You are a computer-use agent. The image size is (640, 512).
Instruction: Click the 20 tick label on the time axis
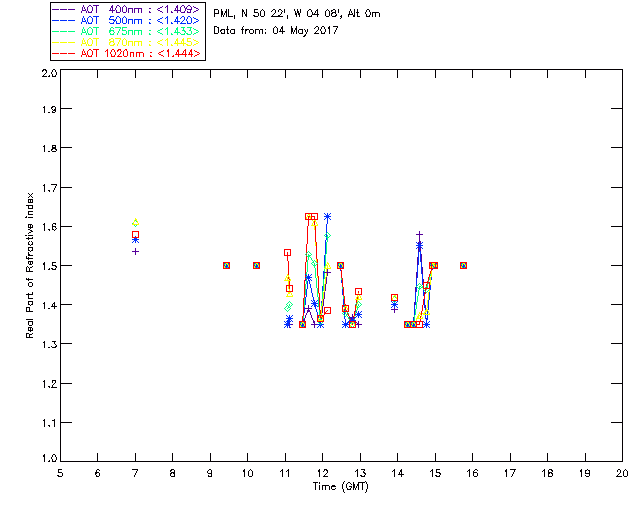pyautogui.click(x=622, y=473)
